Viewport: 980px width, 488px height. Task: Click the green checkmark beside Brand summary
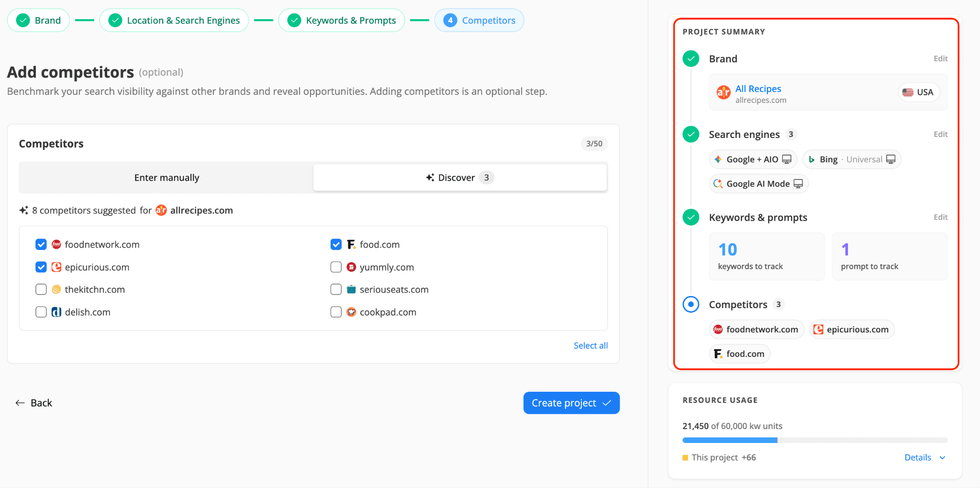(690, 59)
